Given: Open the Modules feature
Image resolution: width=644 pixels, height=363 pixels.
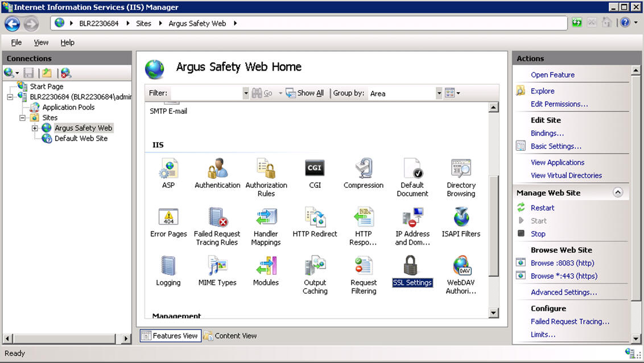Looking at the screenshot, I should [x=266, y=266].
